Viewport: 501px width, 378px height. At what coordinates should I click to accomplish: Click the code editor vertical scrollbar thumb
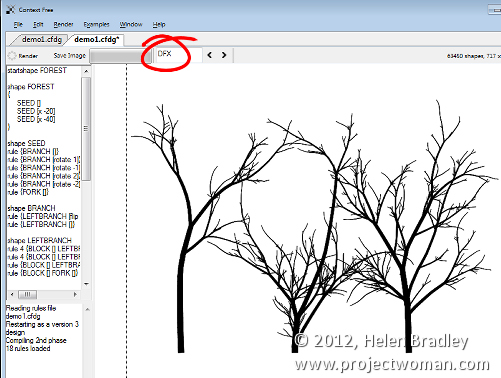[x=86, y=128]
